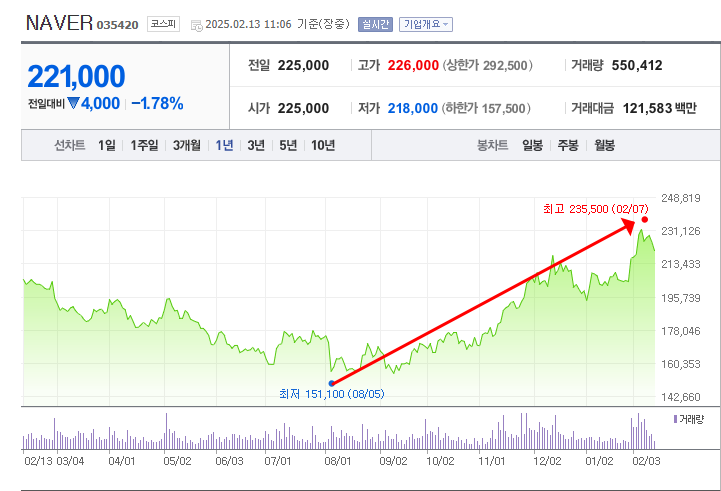The width and height of the screenshot is (721, 491).
Task: Click the 실시간 badge button
Action: pyautogui.click(x=375, y=24)
